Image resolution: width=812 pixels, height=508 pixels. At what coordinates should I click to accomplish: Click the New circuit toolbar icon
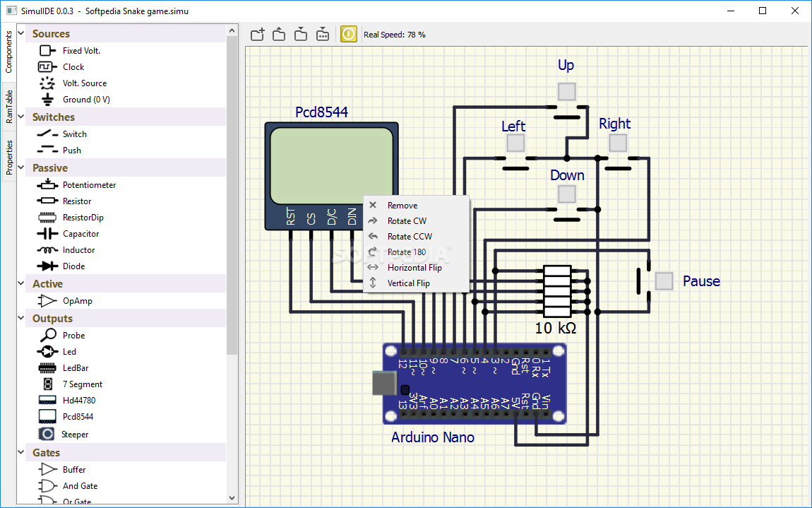click(258, 34)
